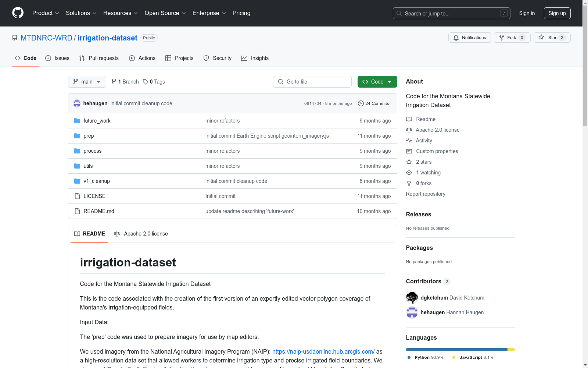
Task: Open the Packages section heading link
Action: 419,248
